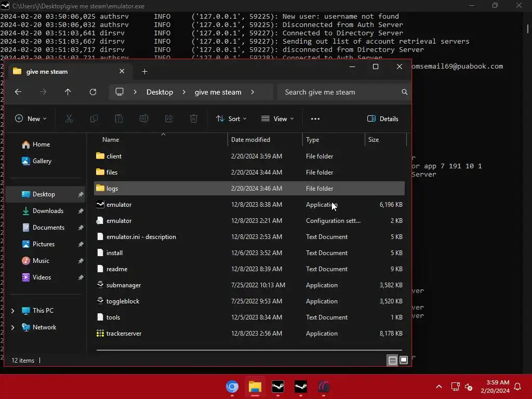Click chevron before Desktop breadcrumb
Viewport: 532px width, 399px height.
point(135,92)
